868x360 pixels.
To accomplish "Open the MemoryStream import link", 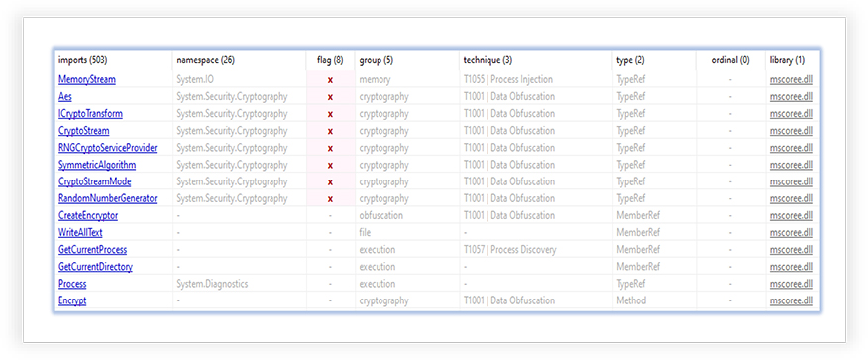I will 87,79.
